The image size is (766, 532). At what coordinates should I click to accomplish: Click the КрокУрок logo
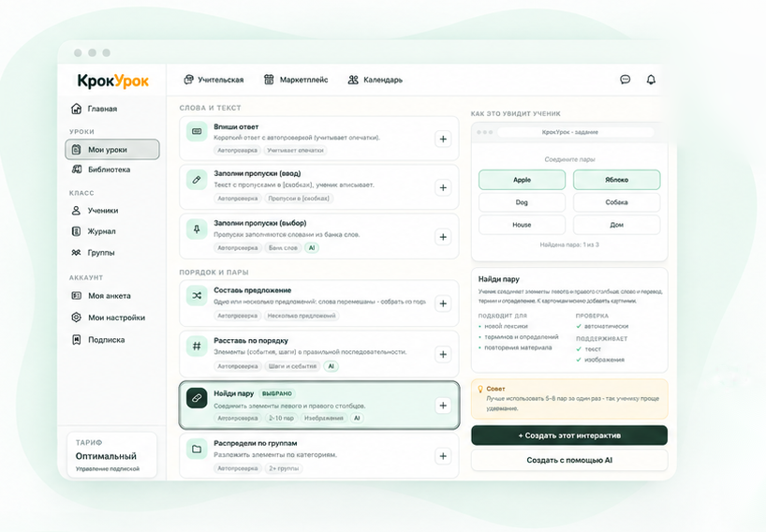click(113, 81)
